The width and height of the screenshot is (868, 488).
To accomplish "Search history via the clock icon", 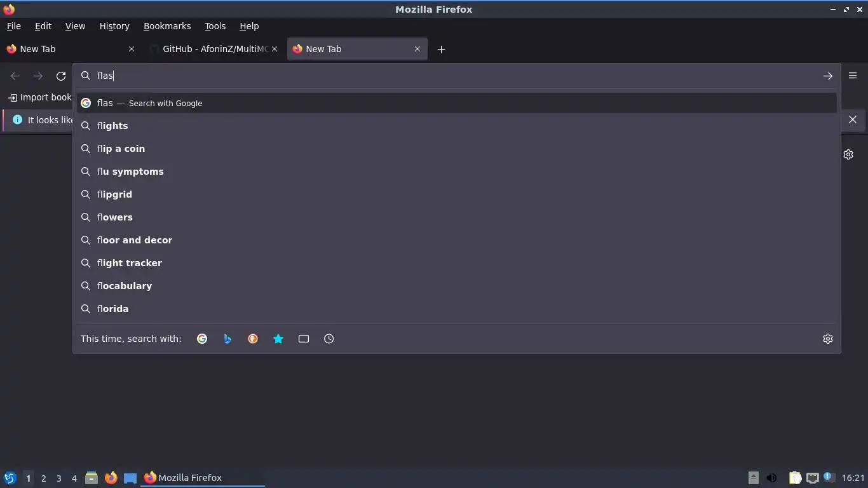I will tap(329, 339).
